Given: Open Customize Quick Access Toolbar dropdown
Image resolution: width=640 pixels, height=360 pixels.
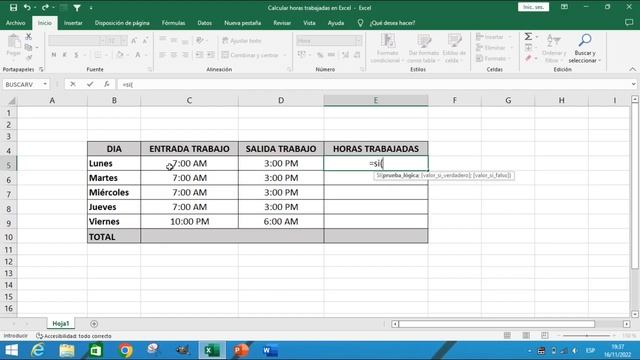Looking at the screenshot, I should coord(91,8).
